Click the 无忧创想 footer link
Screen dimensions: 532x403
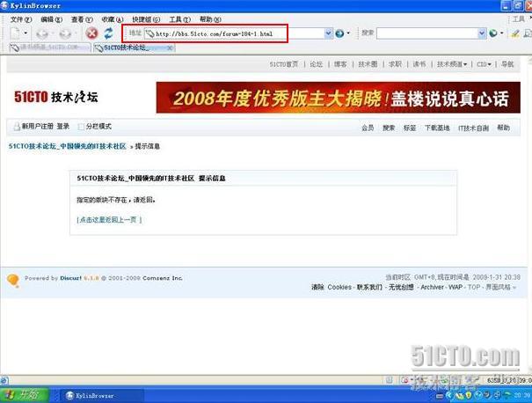tap(401, 287)
